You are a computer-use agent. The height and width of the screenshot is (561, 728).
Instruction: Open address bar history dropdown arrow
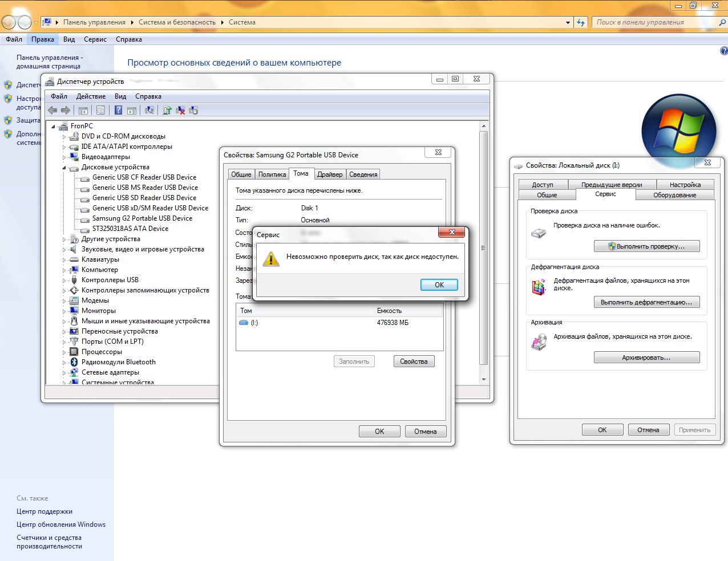568,23
